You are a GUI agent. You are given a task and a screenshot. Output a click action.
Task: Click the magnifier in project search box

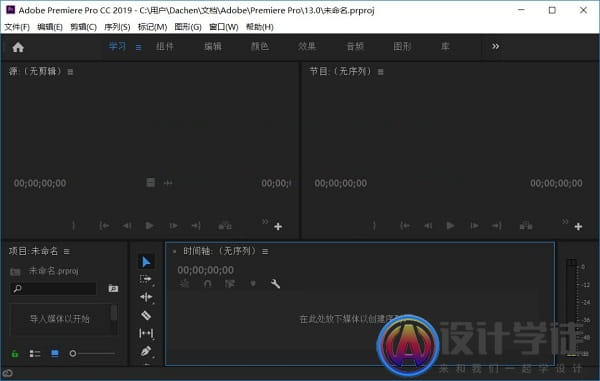(18, 288)
